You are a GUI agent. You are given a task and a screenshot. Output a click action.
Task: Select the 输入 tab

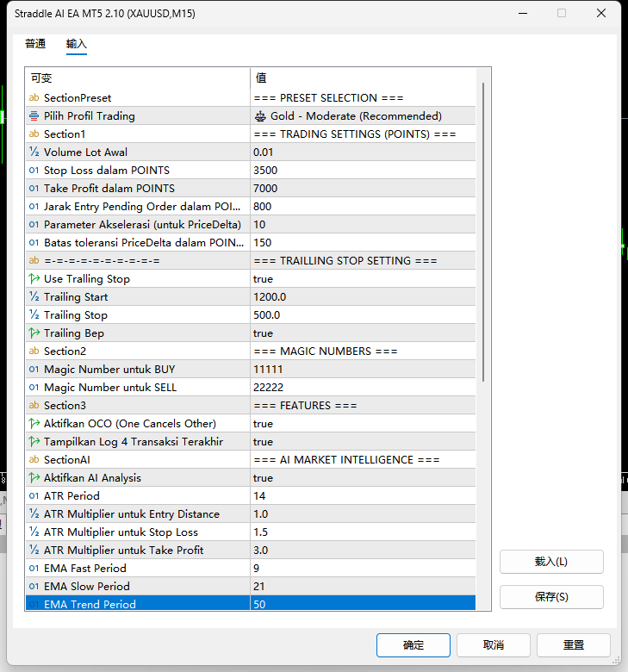click(77, 44)
